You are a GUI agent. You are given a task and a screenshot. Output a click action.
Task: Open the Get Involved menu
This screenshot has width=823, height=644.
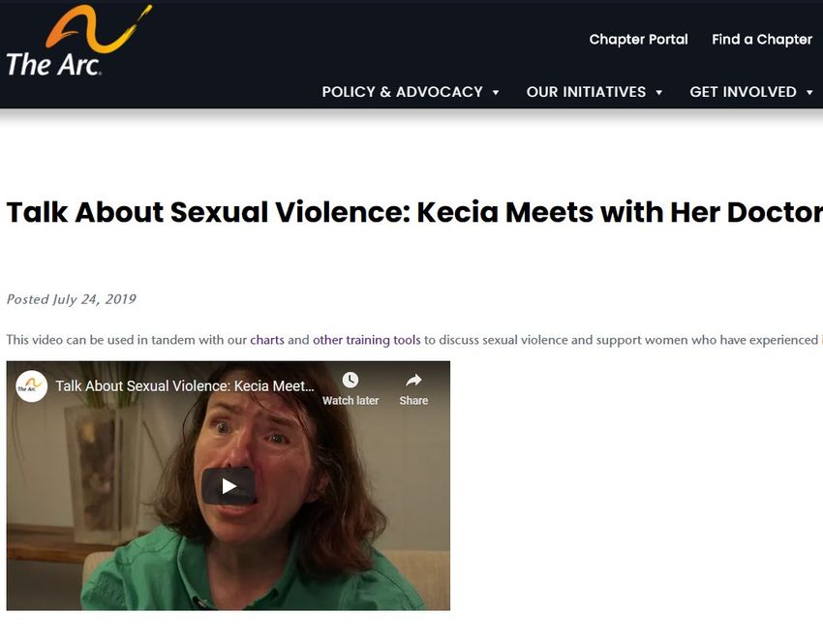coord(743,92)
